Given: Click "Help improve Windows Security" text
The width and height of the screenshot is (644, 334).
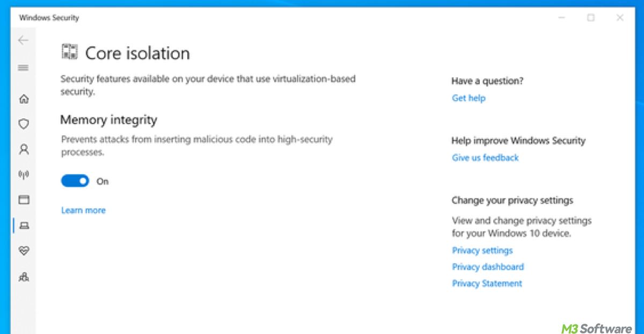Looking at the screenshot, I should pos(518,141).
